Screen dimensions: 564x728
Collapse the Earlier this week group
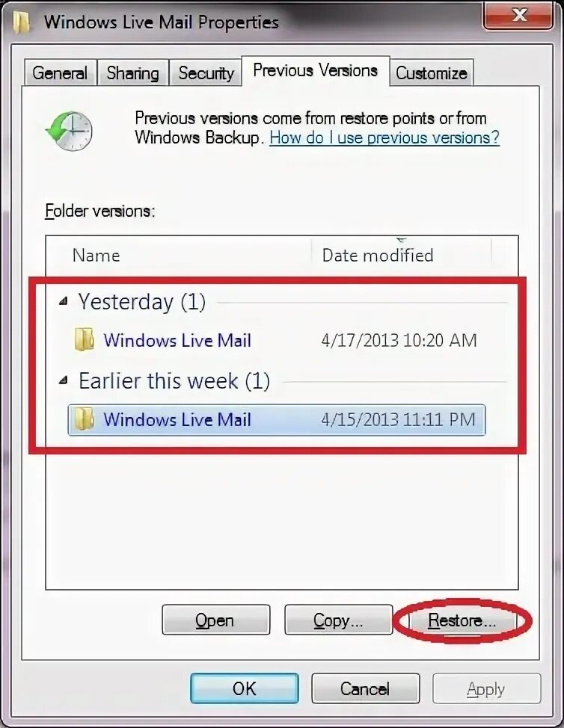tap(64, 381)
